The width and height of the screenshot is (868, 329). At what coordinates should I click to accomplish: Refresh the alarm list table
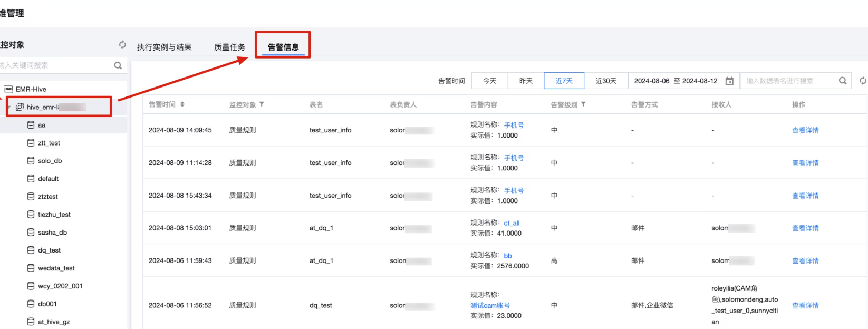[862, 81]
